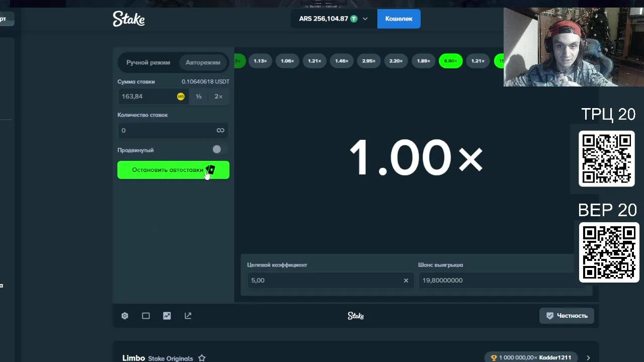Image resolution: width=644 pixels, height=362 pixels.
Task: Click the Stake logo in header
Action: pos(129,19)
